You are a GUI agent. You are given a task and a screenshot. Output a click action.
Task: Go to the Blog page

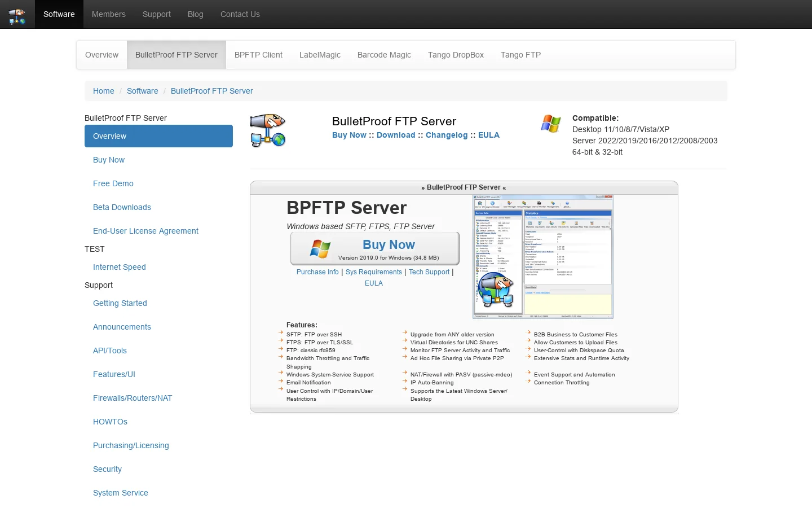click(x=196, y=14)
